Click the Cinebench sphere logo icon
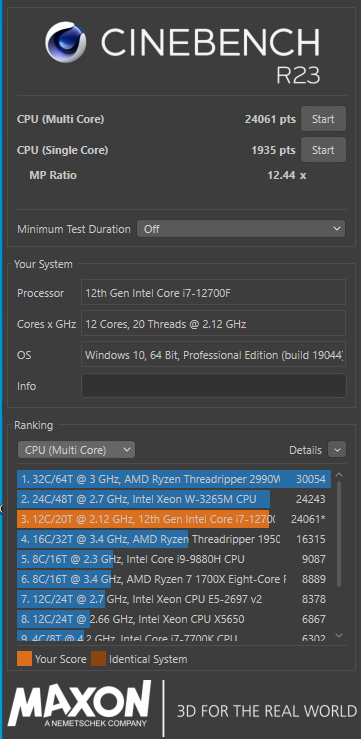Image resolution: width=361 pixels, height=739 pixels. (66, 43)
